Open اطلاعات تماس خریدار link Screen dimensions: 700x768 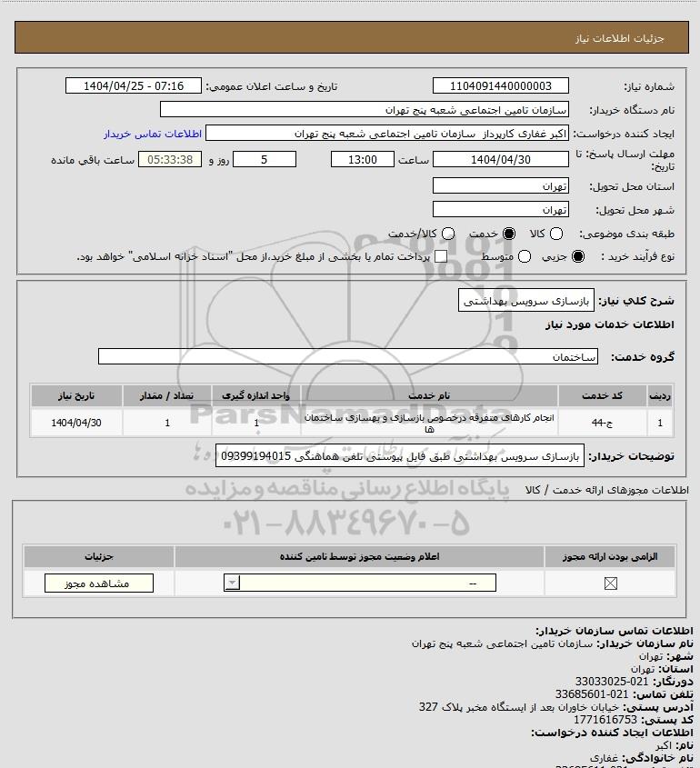click(x=153, y=134)
